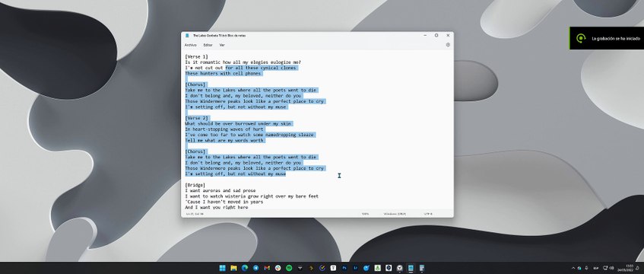The width and height of the screenshot is (644, 274).
Task: Click the '[Verse 2]' line
Action: 196,118
